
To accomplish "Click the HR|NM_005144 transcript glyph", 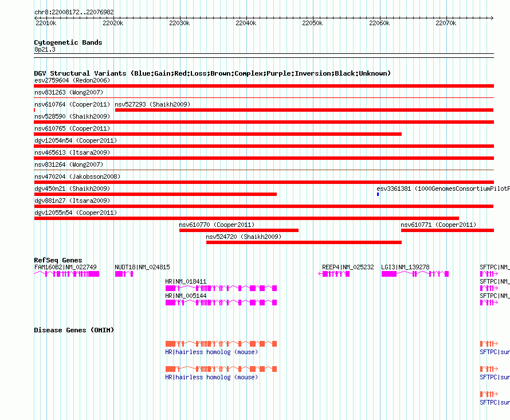I will (x=221, y=303).
